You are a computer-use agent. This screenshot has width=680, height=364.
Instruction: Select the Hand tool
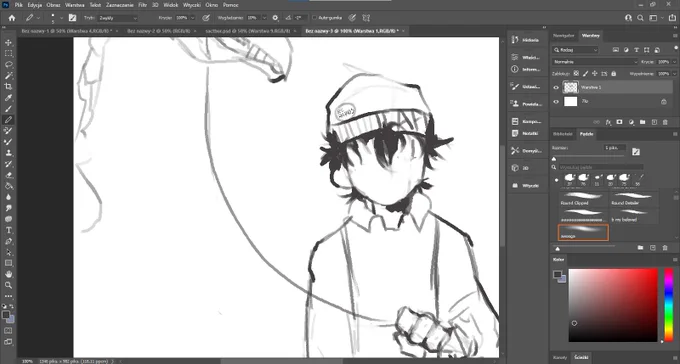pyautogui.click(x=8, y=274)
